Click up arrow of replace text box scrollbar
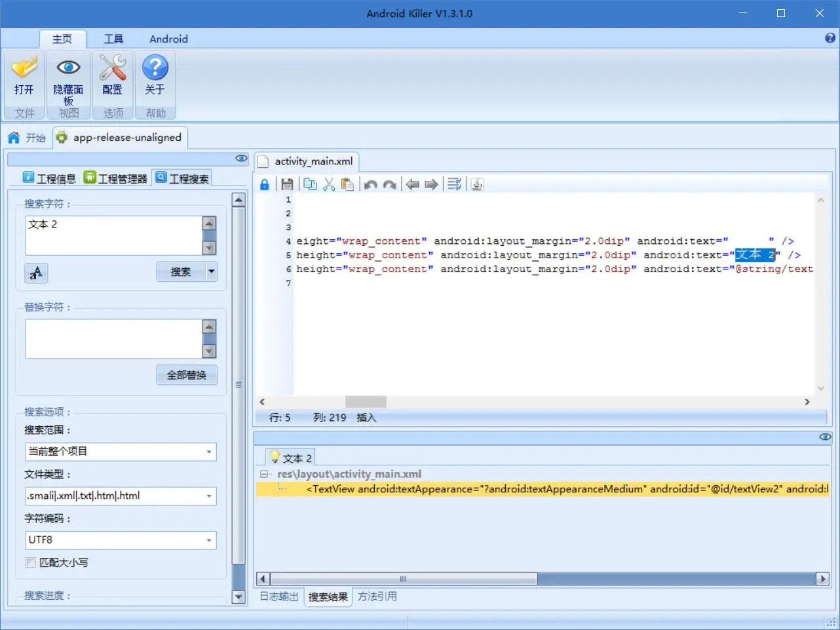The height and width of the screenshot is (630, 840). 209,326
